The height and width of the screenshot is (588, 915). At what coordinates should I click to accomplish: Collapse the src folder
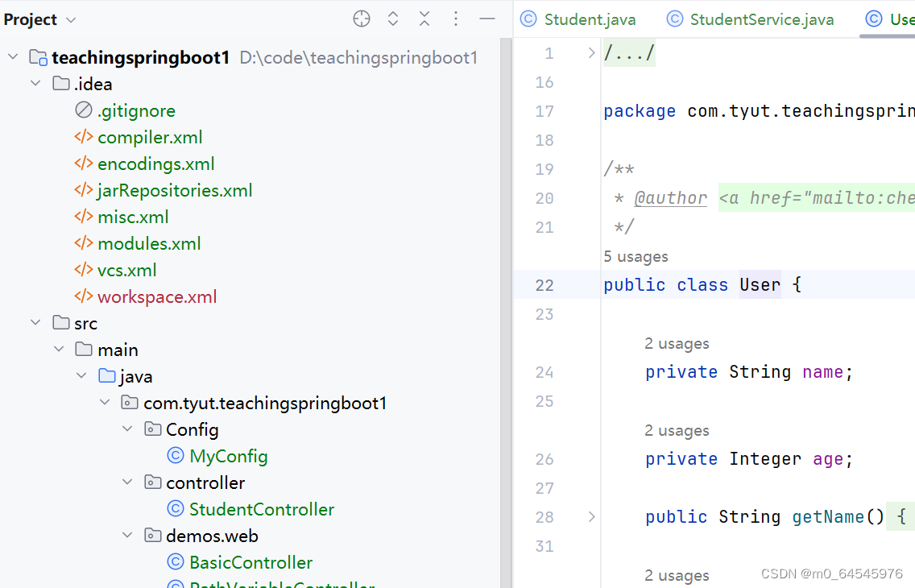(x=35, y=322)
